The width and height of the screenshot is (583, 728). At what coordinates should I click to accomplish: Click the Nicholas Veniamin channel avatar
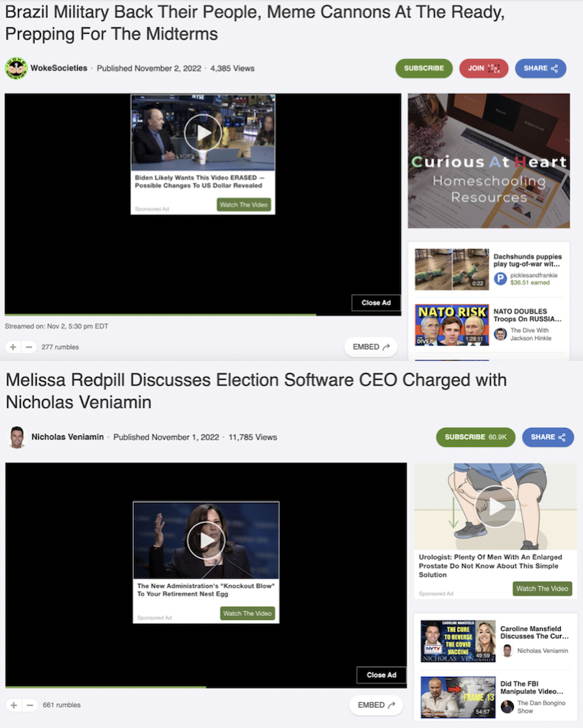[x=17, y=437]
